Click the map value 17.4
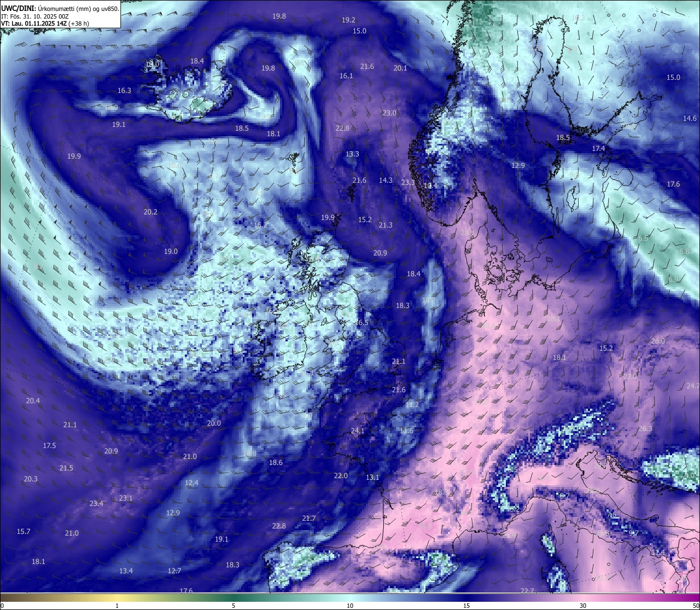The height and width of the screenshot is (610, 700). pyautogui.click(x=598, y=148)
